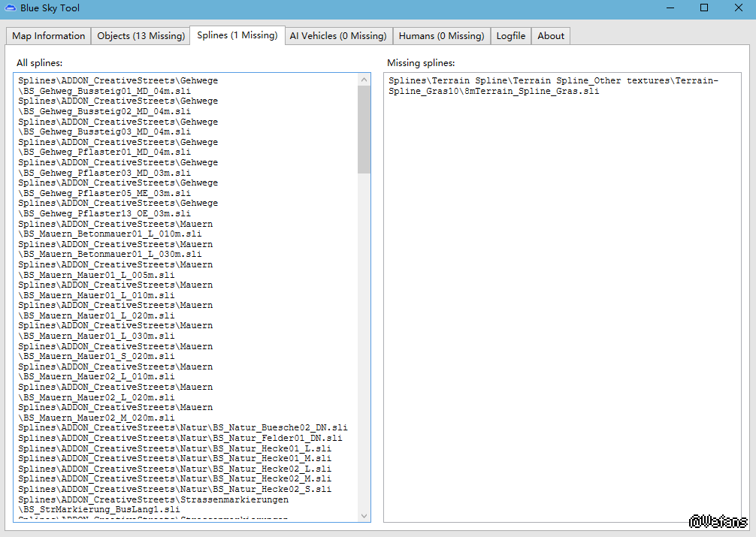Open the Logfile tab
The width and height of the screenshot is (756, 537).
pos(511,36)
